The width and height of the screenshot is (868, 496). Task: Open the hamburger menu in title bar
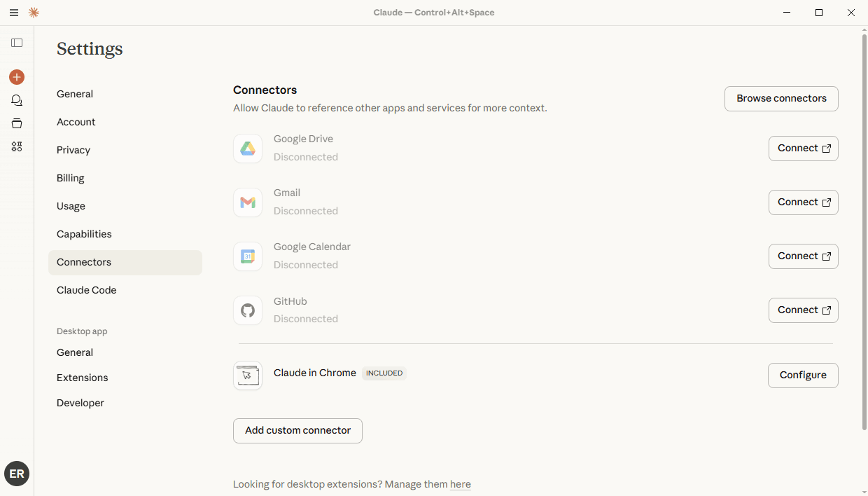click(x=14, y=13)
